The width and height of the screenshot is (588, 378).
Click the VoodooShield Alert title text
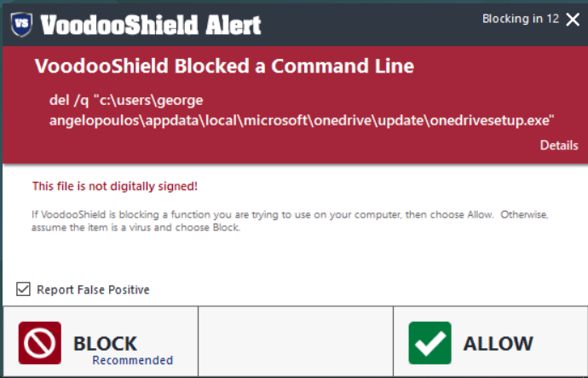point(152,25)
